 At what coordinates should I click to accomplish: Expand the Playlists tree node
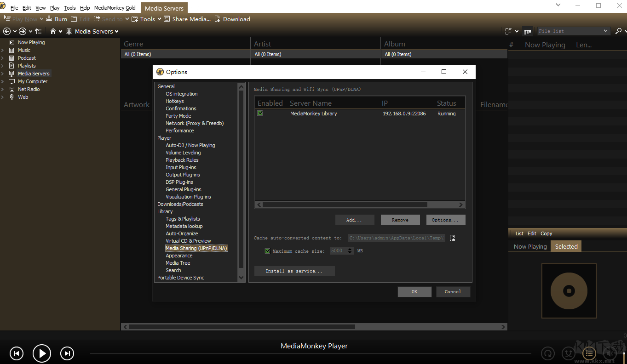(x=2, y=66)
